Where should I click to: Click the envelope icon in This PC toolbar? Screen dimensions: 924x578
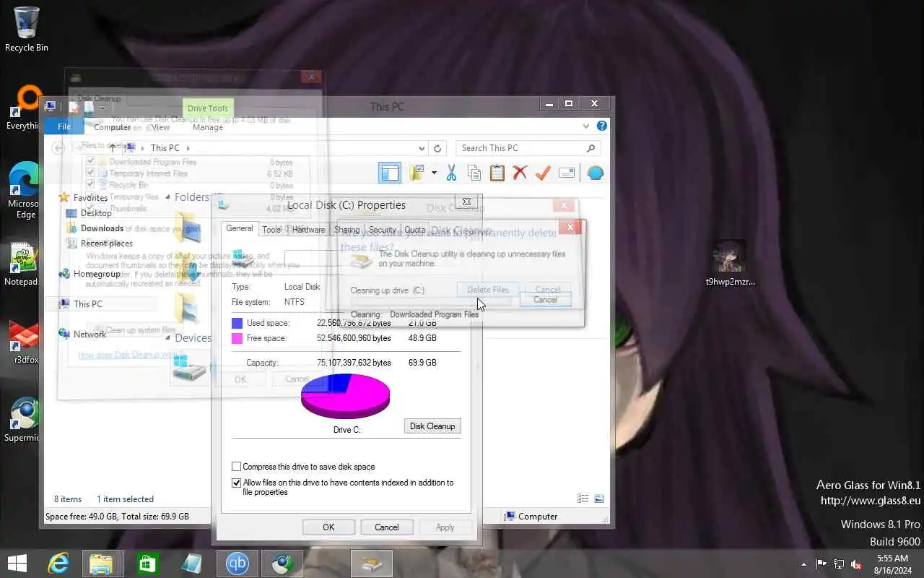coord(567,173)
